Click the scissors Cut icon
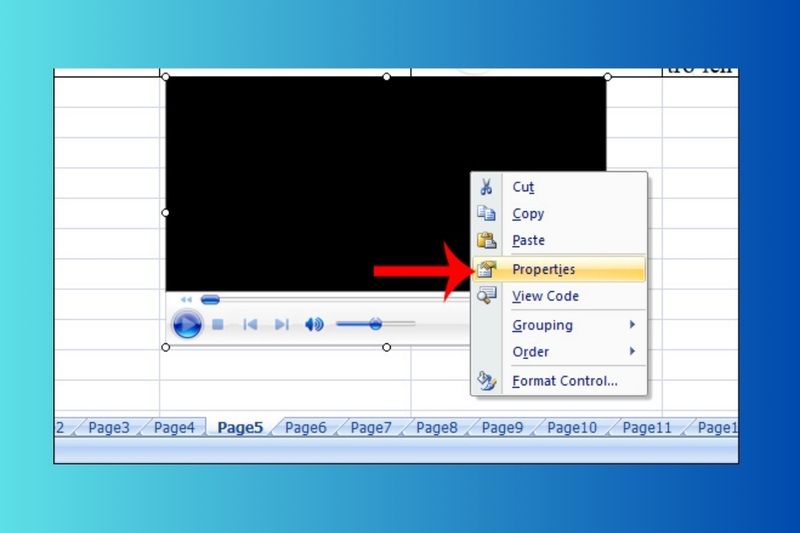 click(486, 187)
